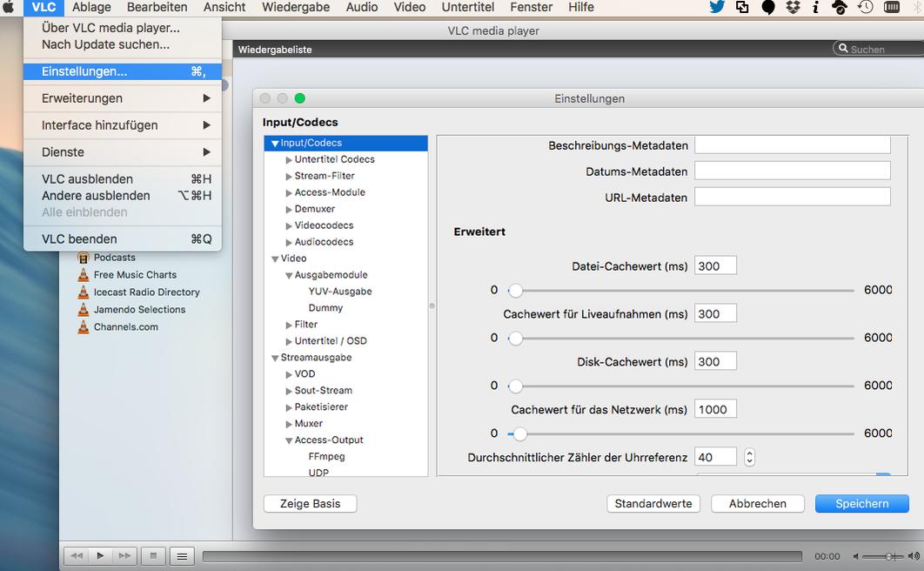The width and height of the screenshot is (924, 571).
Task: Expand the Untertitel / OSD node
Action: tap(289, 341)
